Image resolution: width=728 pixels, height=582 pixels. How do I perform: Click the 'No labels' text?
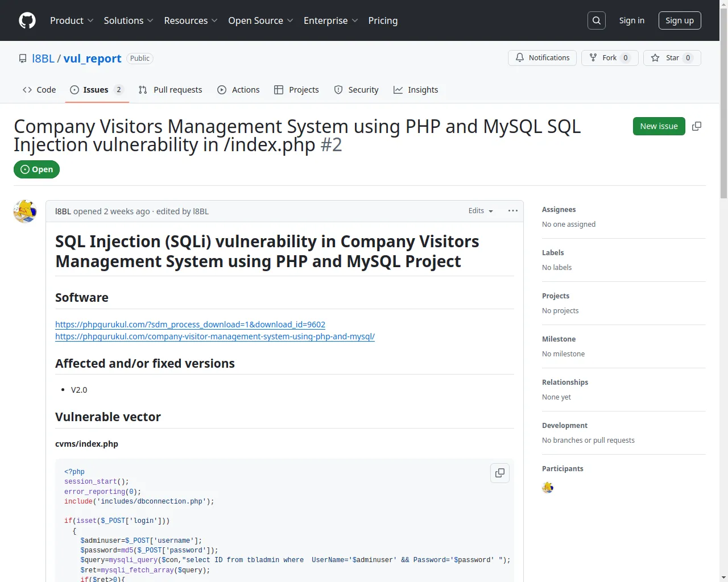pyautogui.click(x=557, y=268)
